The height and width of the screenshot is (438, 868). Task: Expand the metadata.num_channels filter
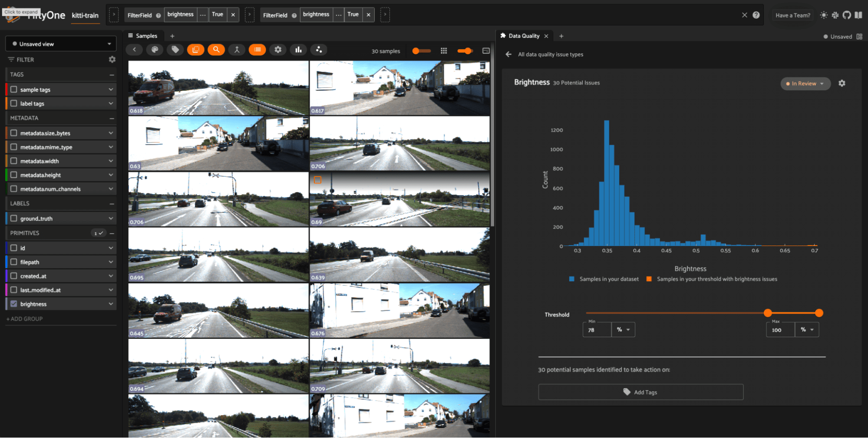point(111,189)
